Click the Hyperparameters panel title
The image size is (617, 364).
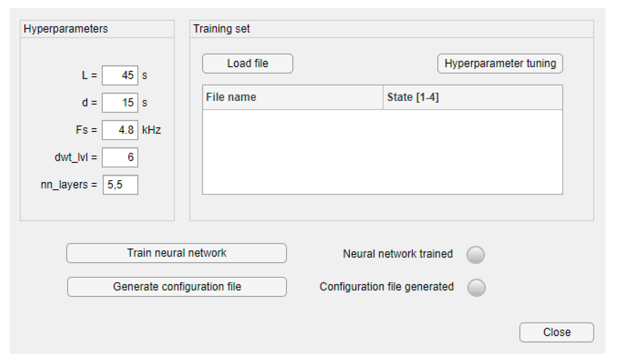[66, 29]
